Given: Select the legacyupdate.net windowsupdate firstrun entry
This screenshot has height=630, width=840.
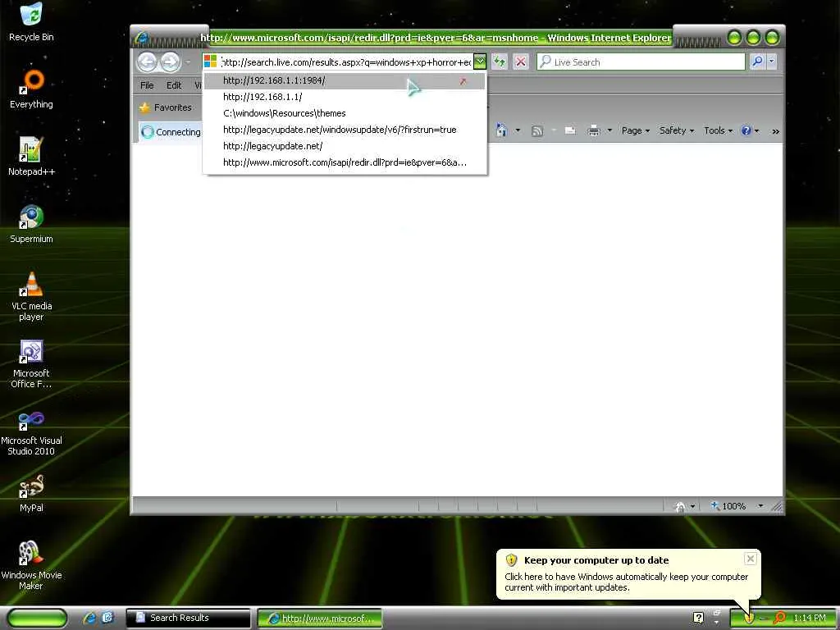Looking at the screenshot, I should pos(344,130).
